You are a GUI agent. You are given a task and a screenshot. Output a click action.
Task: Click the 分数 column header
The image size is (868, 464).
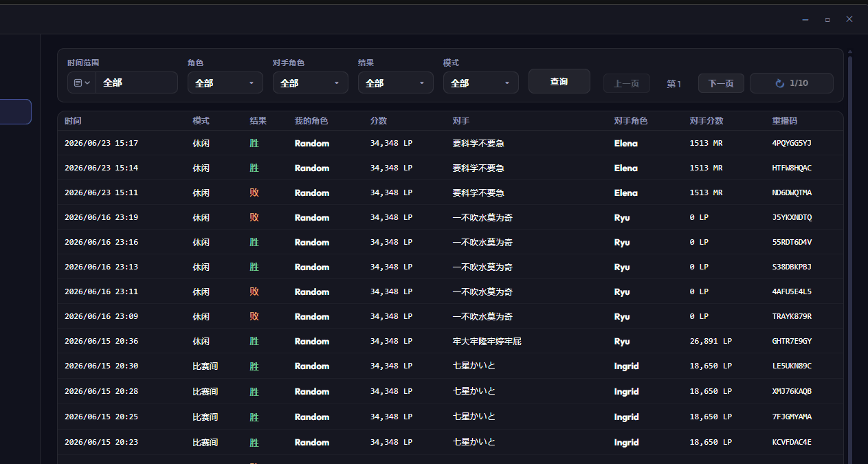coord(379,121)
